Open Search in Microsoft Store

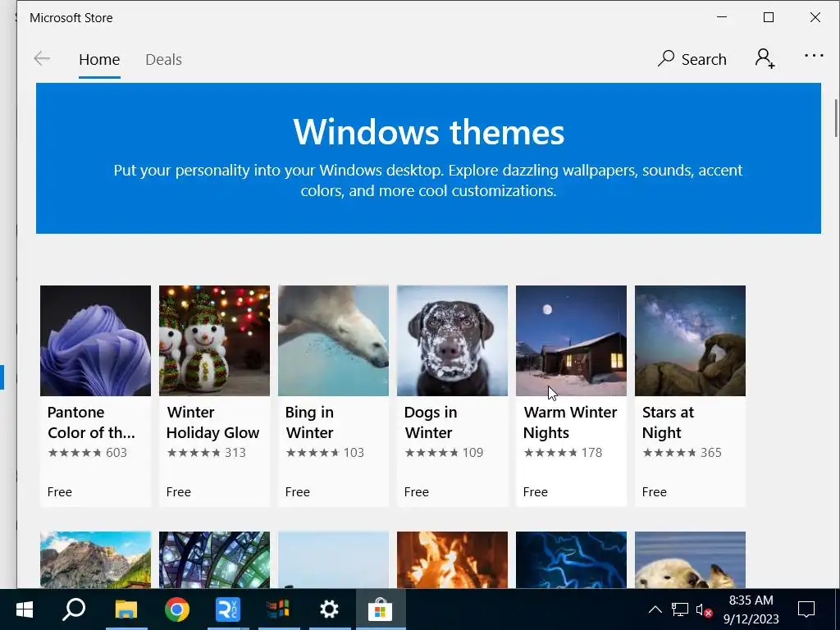tap(692, 59)
